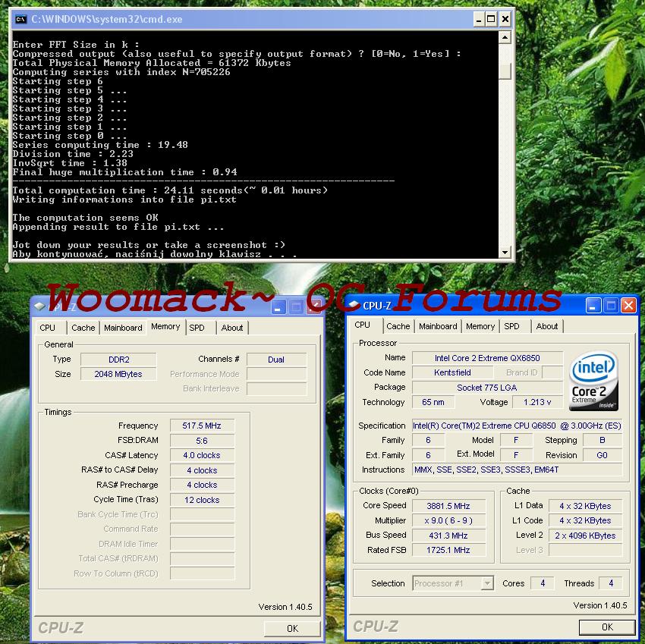Screen dimensions: 645x644
Task: Open Mainboard tab in left CPU-Z window
Action: 123,328
